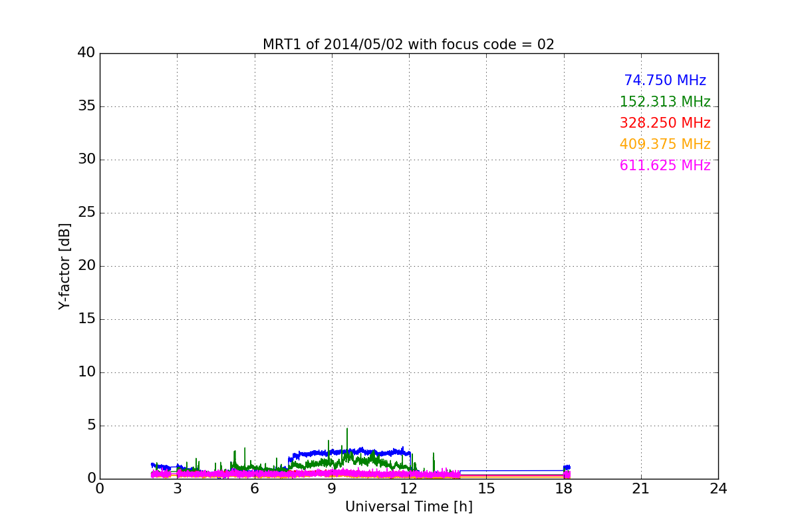Viewport: 798px width, 532px height.
Task: Select the "328.250 MHz" legend label
Action: 665,123
